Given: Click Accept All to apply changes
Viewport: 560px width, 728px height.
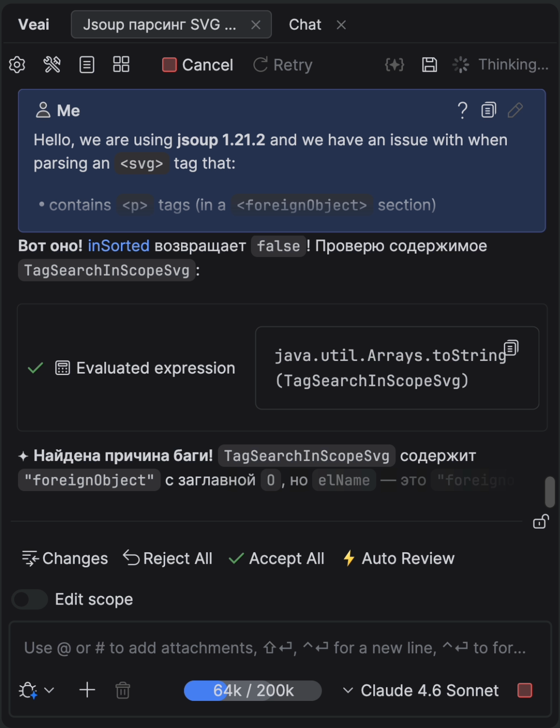Looking at the screenshot, I should 276,558.
